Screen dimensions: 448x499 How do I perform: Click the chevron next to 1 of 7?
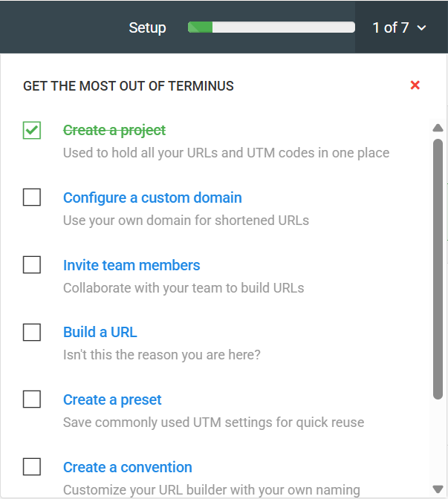click(422, 28)
